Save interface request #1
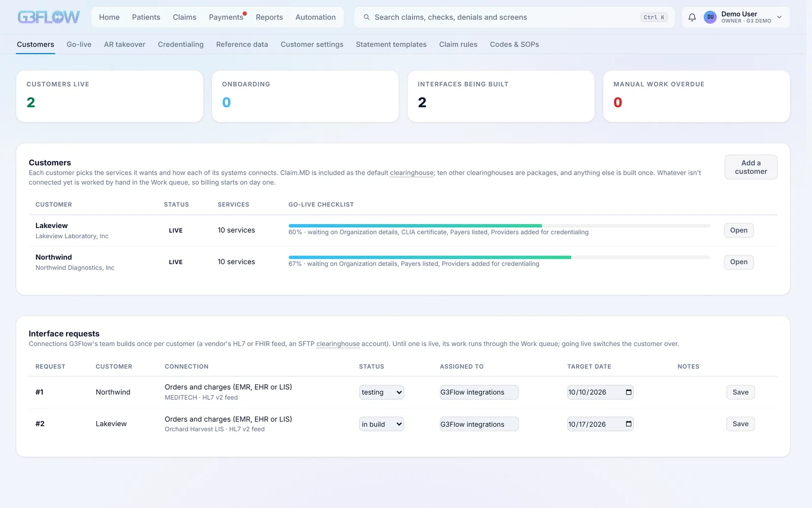The height and width of the screenshot is (508, 812). [740, 392]
